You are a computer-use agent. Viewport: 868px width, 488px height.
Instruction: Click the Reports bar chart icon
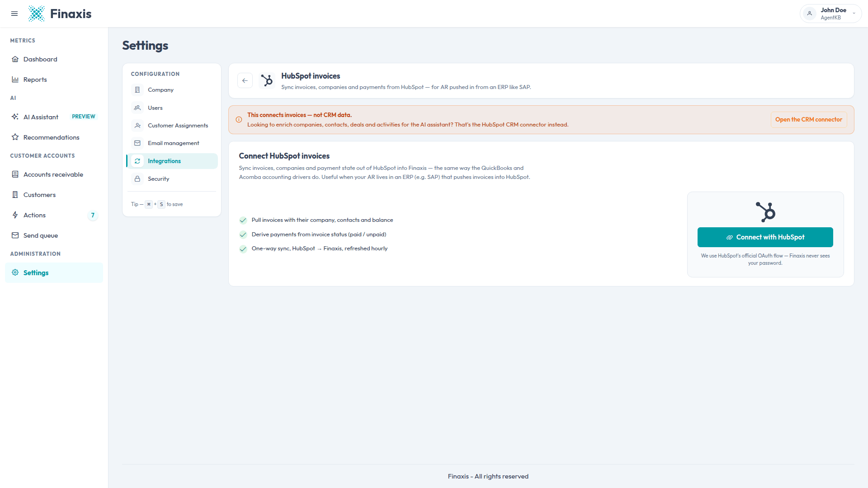pos(15,80)
